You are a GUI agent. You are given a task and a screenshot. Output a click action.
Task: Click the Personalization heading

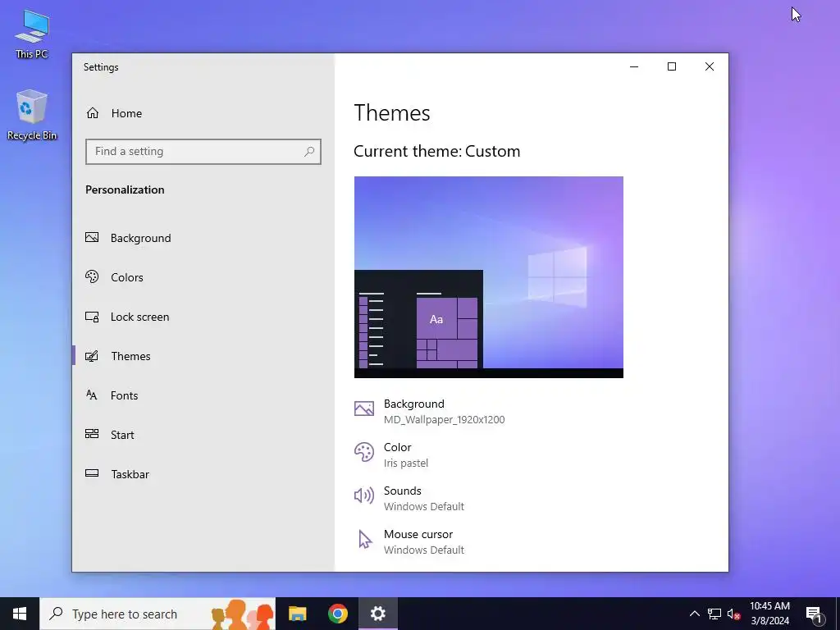pos(125,189)
